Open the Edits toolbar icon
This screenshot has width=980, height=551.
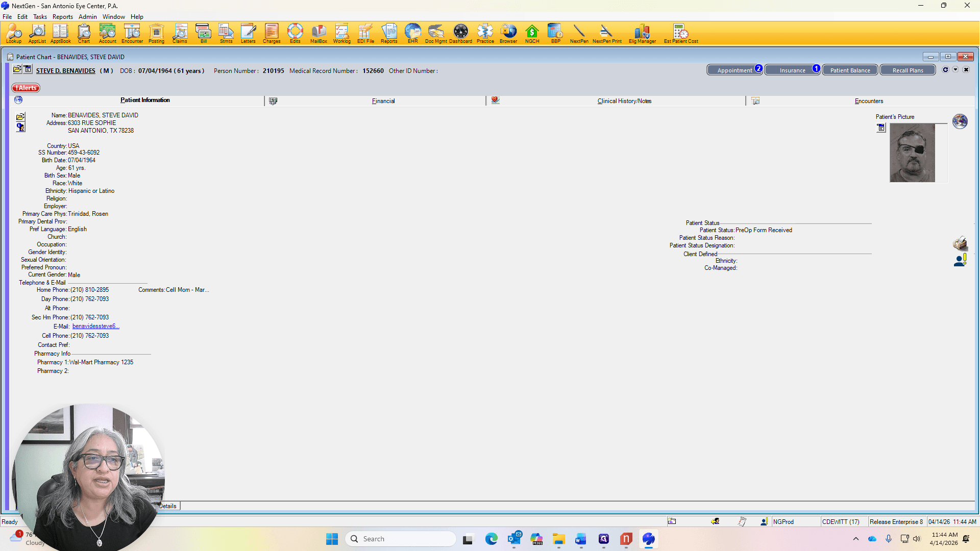tap(295, 33)
